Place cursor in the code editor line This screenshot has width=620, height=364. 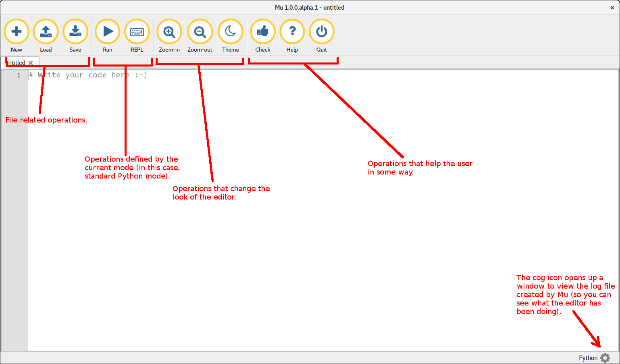click(322, 75)
